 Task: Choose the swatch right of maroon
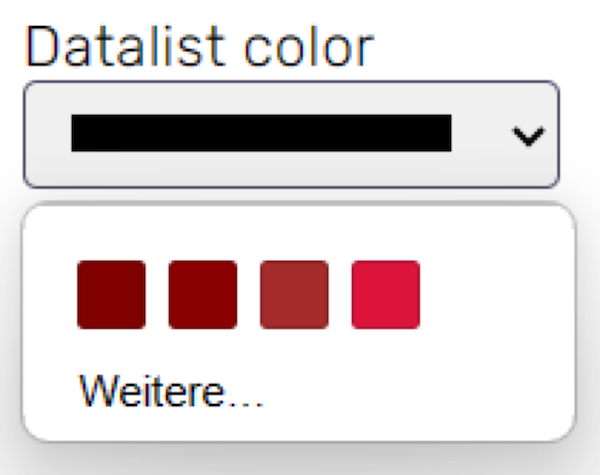click(x=203, y=295)
